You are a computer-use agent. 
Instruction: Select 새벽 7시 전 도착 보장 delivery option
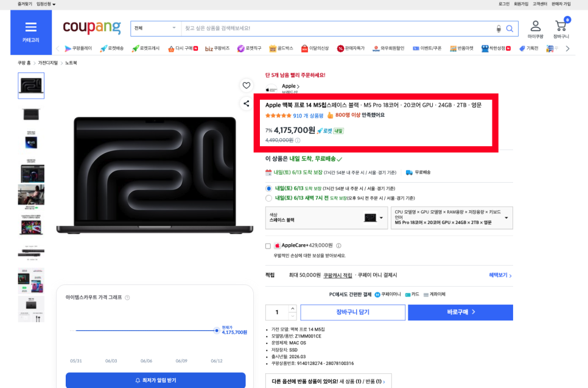268,198
